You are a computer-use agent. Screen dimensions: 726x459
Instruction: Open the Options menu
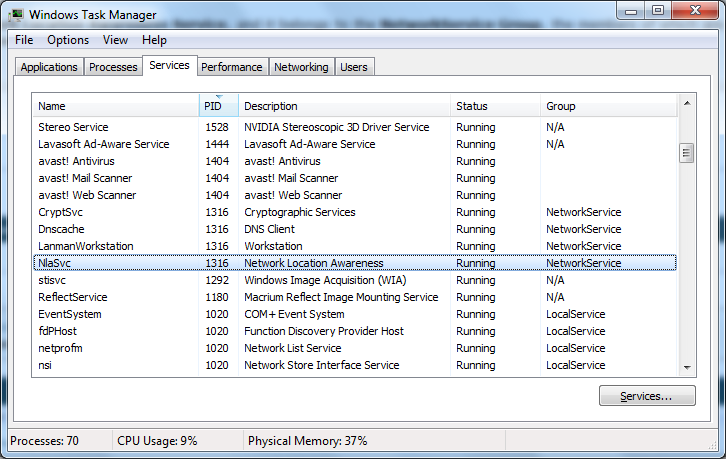point(68,40)
